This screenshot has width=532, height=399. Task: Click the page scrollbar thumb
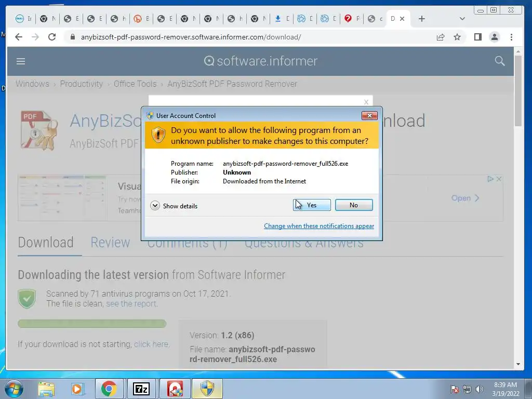pos(518,90)
